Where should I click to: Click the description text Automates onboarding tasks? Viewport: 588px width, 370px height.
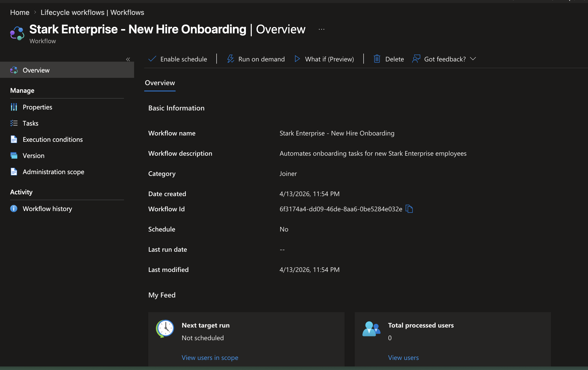coord(373,153)
